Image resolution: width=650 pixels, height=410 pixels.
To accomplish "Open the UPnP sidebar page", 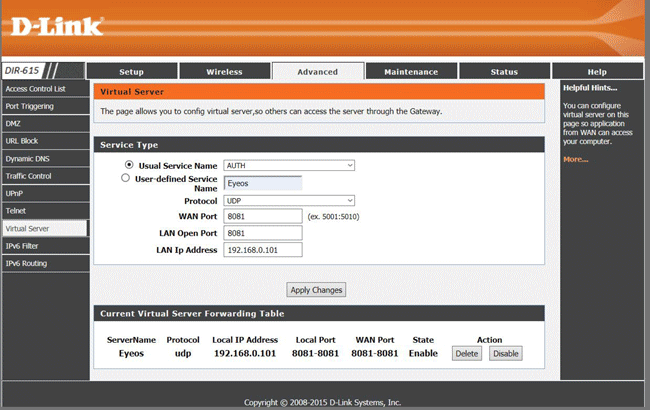I will pos(46,194).
